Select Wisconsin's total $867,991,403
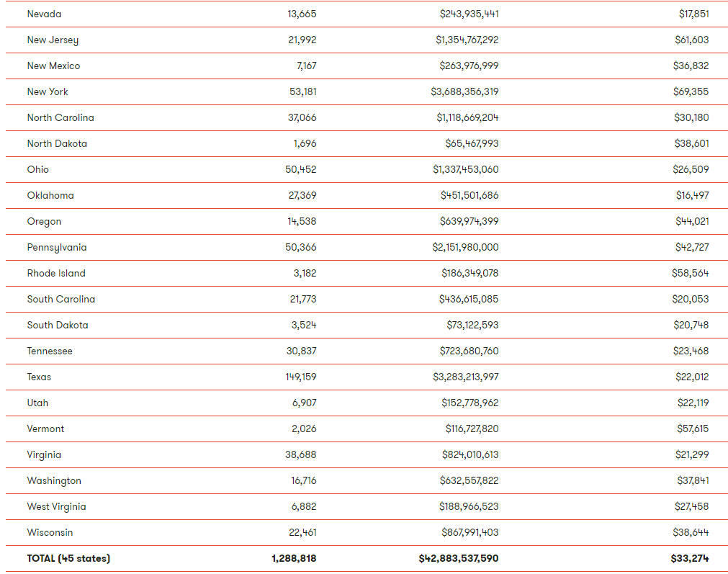Screen dimensions: 728x574 [470, 533]
